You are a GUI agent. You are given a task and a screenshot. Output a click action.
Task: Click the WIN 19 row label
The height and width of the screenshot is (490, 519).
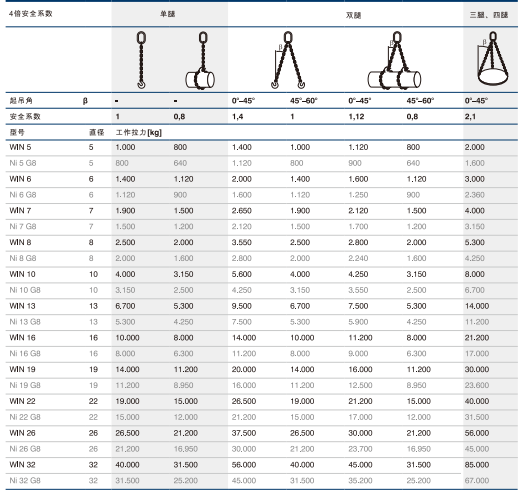pyautogui.click(x=22, y=369)
